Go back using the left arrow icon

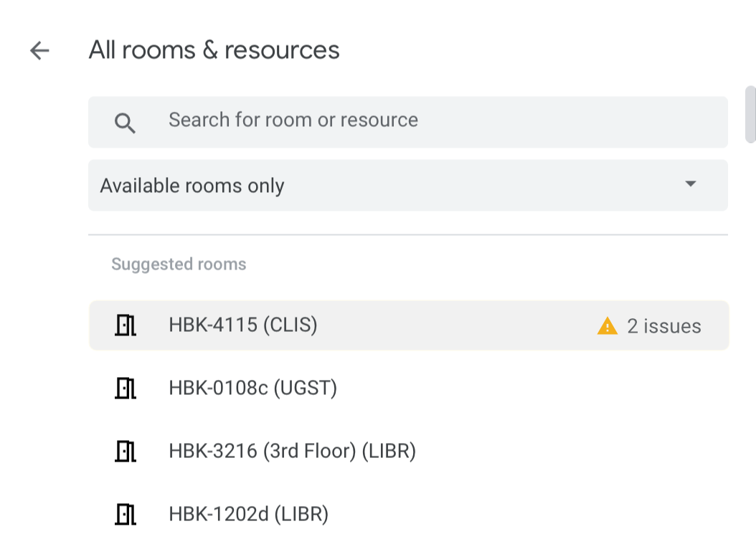coord(39,50)
